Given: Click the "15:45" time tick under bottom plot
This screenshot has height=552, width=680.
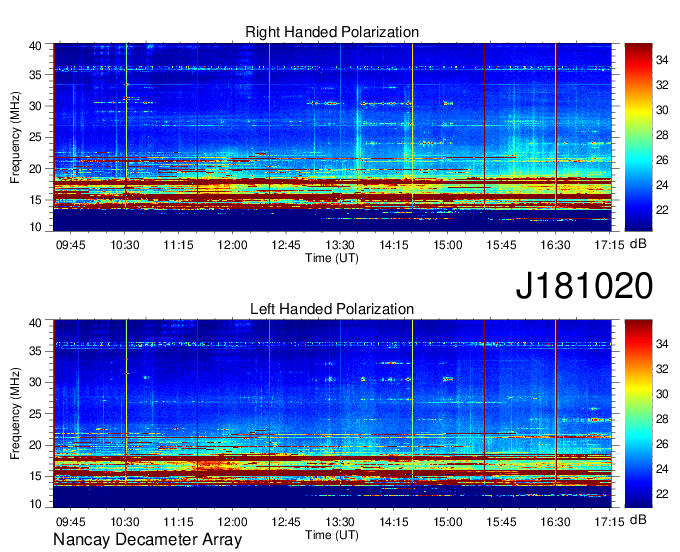Looking at the screenshot, I should [x=501, y=522].
